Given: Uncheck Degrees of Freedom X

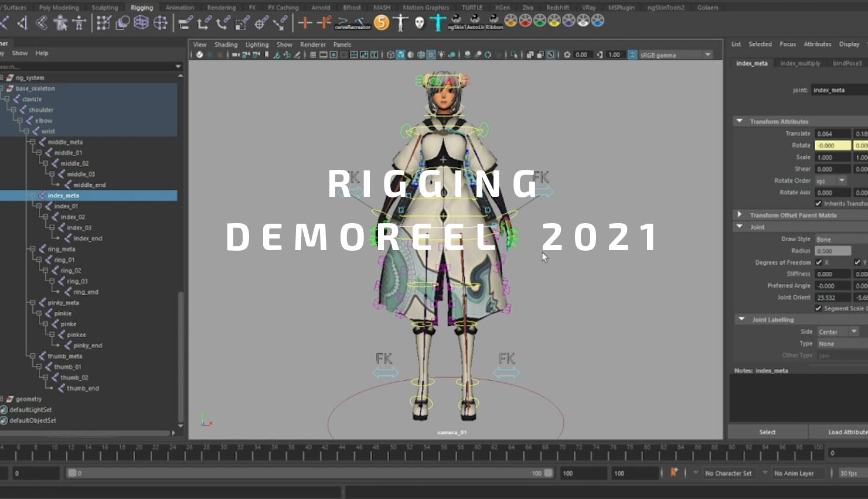Looking at the screenshot, I should [819, 262].
